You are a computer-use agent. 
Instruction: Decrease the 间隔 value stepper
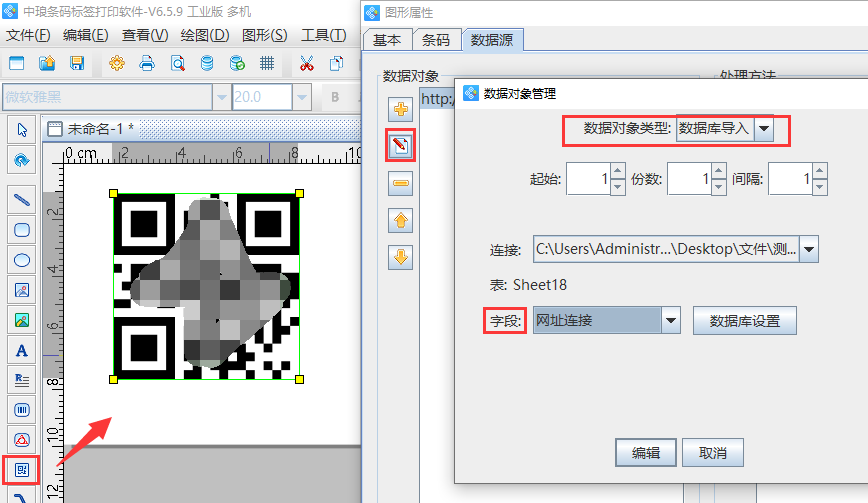click(820, 187)
